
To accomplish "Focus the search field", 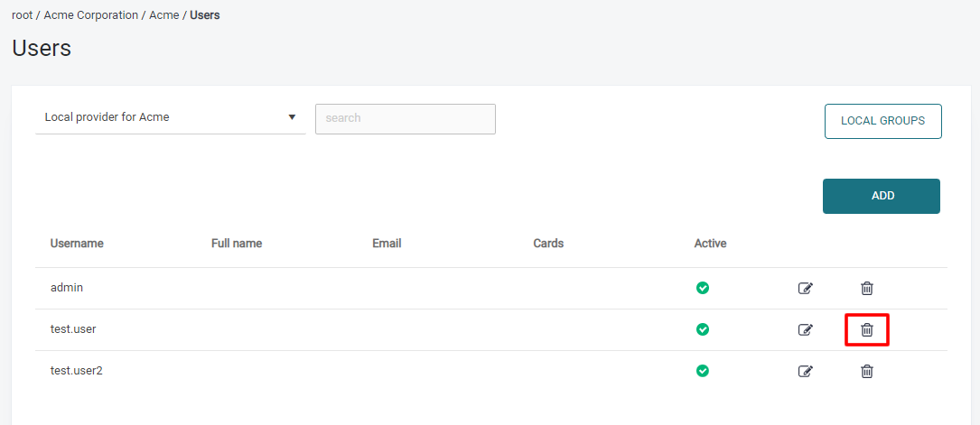I will click(405, 118).
